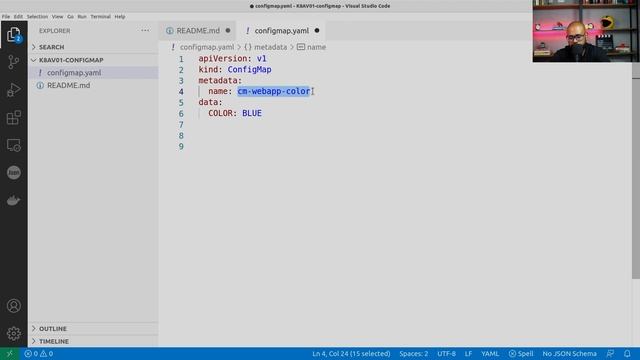640x360 pixels.
Task: Open the Run and Debug view
Action: (13, 90)
